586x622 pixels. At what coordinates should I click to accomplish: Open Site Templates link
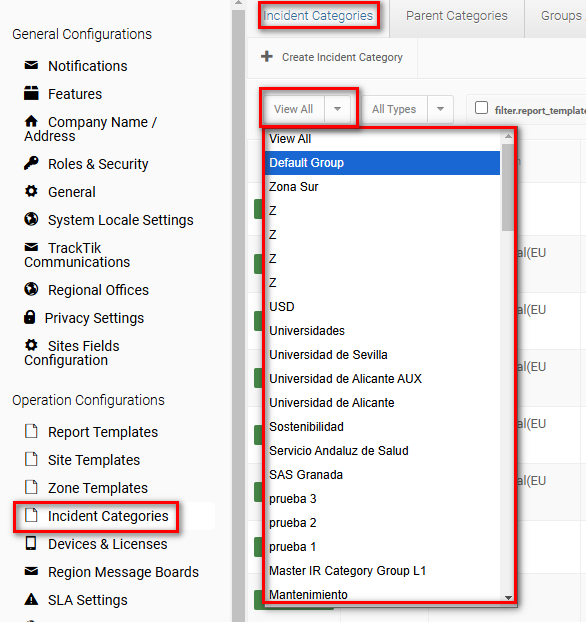coord(94,460)
